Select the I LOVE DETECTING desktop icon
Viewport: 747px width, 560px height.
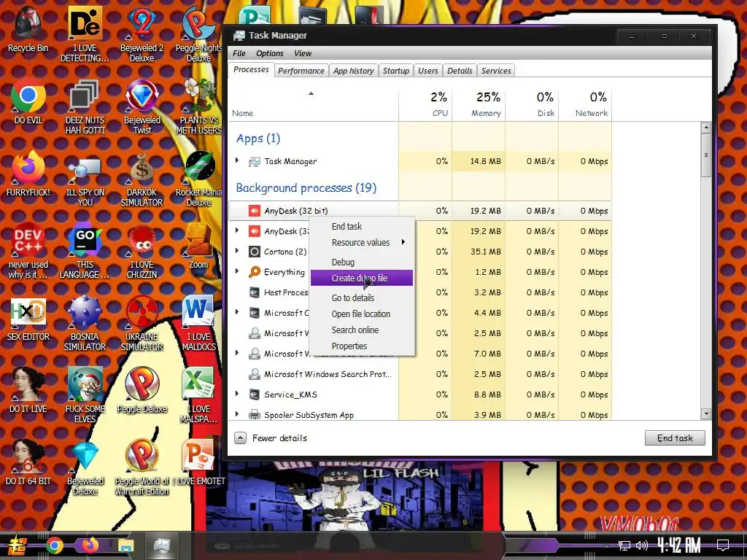(x=85, y=35)
